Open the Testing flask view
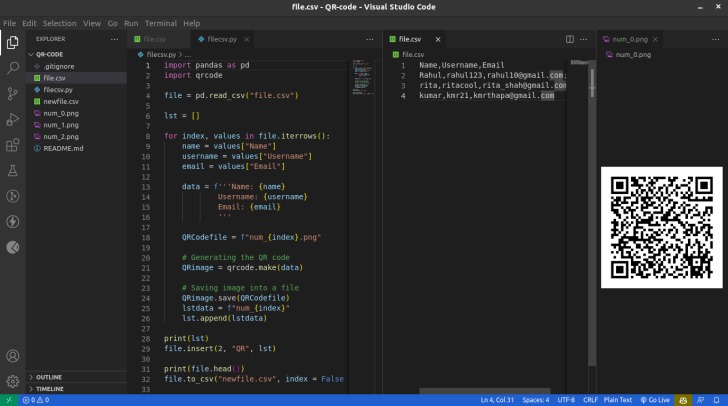 [x=13, y=170]
